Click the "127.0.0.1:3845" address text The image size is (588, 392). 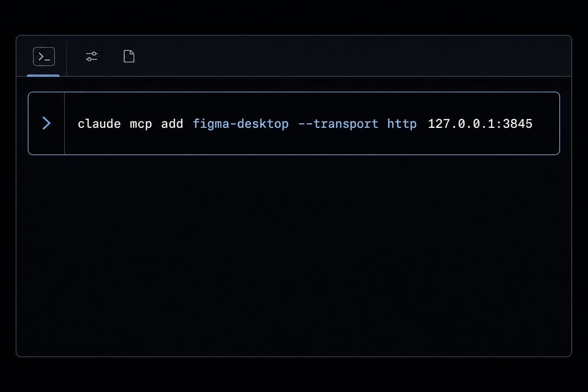pos(480,124)
